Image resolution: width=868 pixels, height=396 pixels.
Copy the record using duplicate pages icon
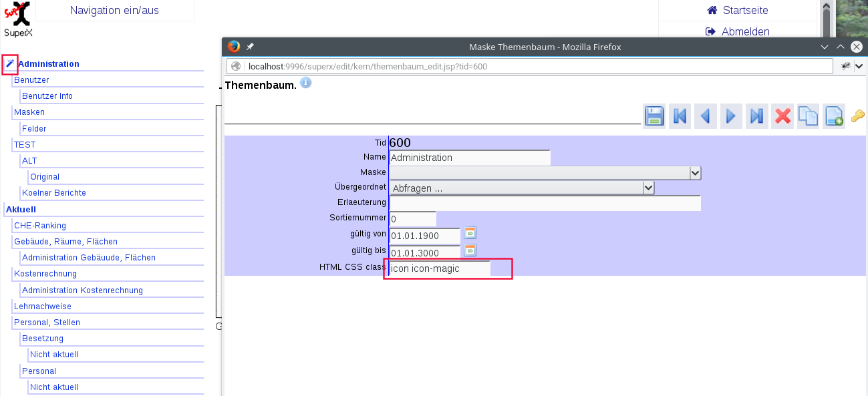point(808,116)
